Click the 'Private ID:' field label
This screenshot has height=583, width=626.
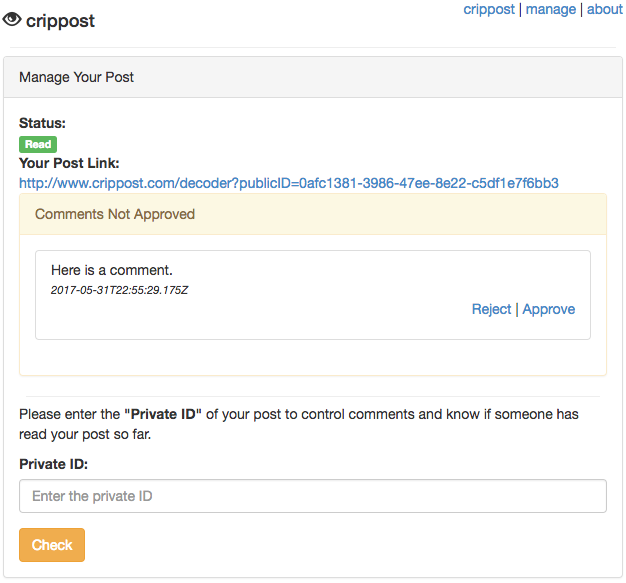53,464
